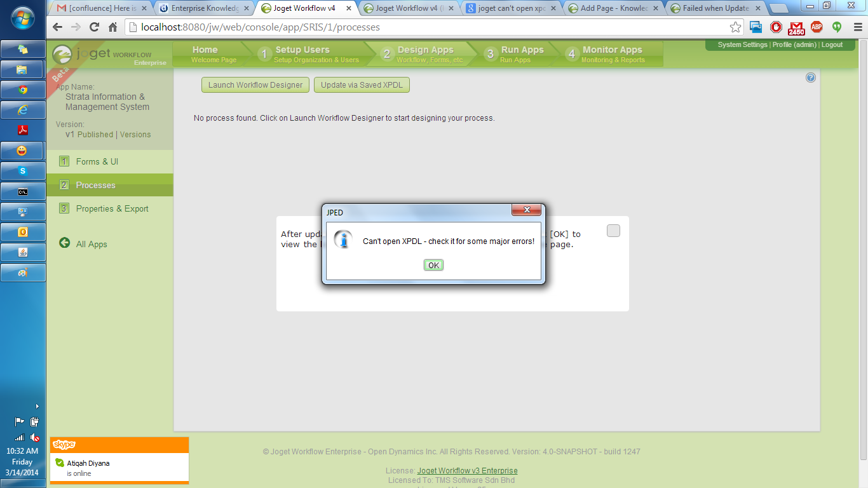
Task: Show hidden system tray icons
Action: [37, 406]
